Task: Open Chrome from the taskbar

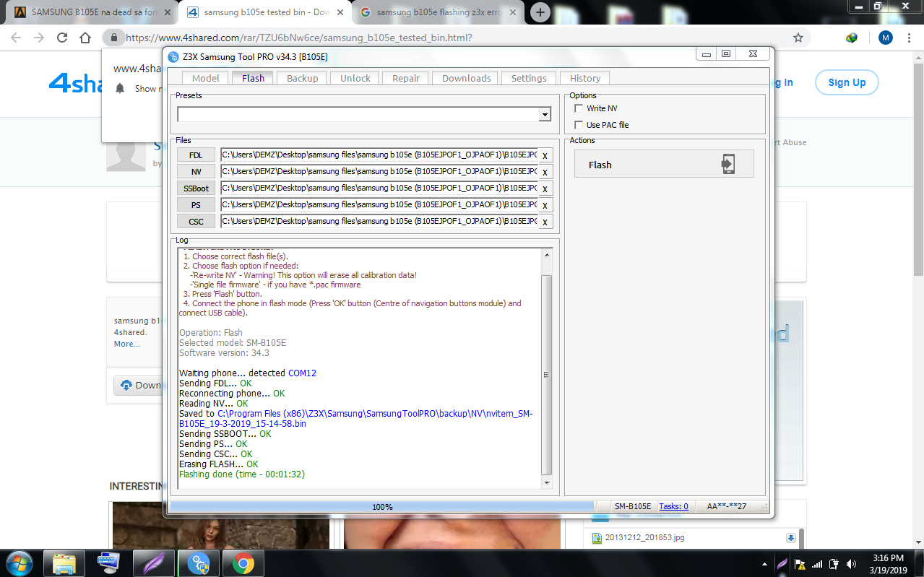Action: click(243, 563)
